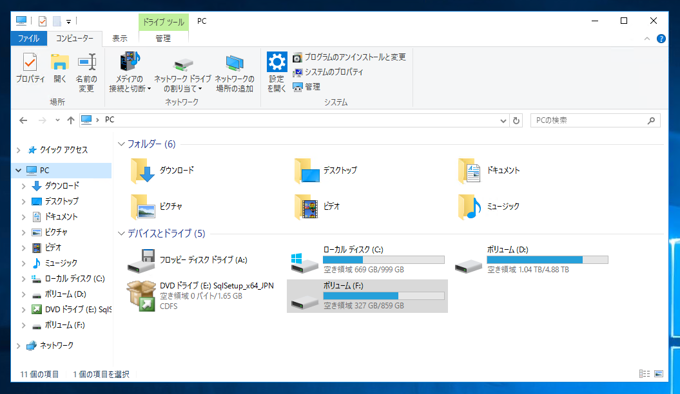The image size is (680, 394).
Task: Expand ネットワーク in the tree
Action: (18, 346)
